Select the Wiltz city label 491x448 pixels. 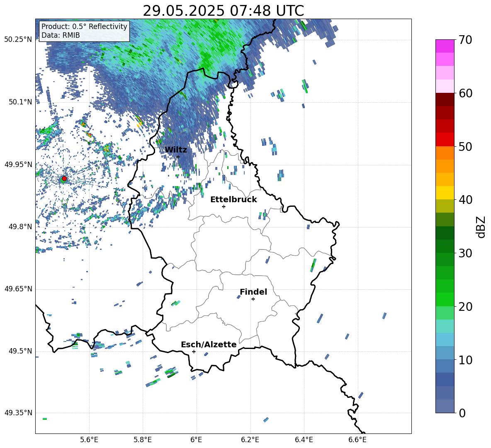pos(176,150)
